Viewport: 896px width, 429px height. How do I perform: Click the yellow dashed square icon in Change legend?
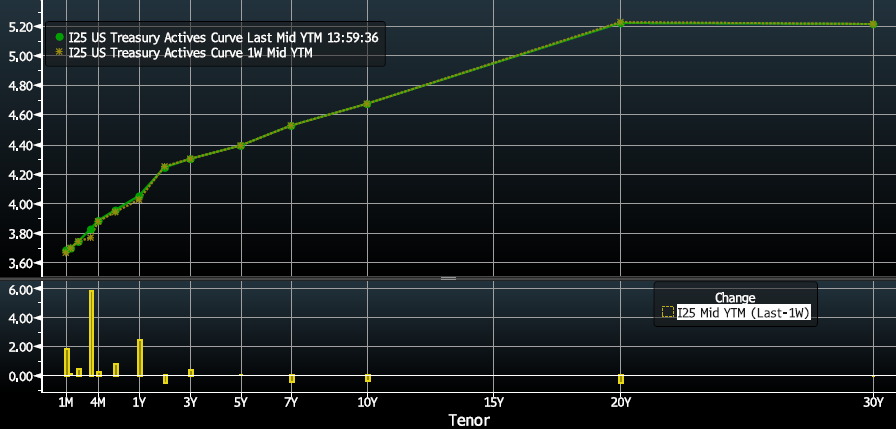click(x=667, y=312)
